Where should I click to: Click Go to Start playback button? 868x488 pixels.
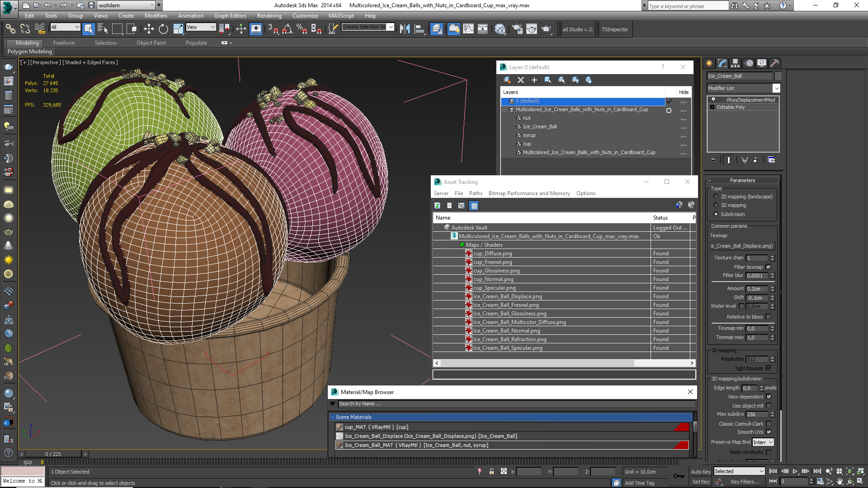(x=773, y=471)
